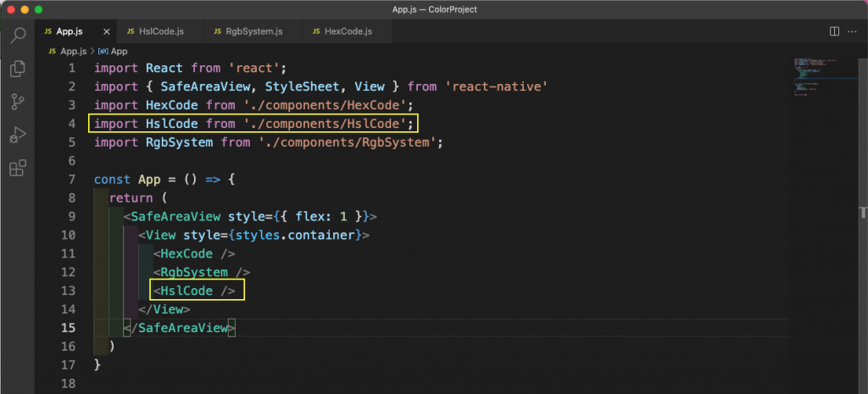Click the <HslCode /> tag on line 13

point(194,291)
